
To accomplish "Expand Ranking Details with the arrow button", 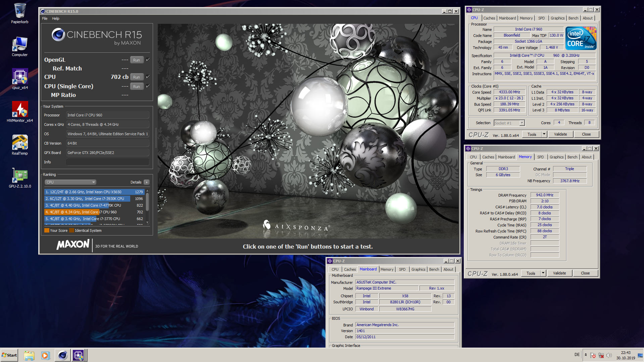I will click(x=146, y=182).
